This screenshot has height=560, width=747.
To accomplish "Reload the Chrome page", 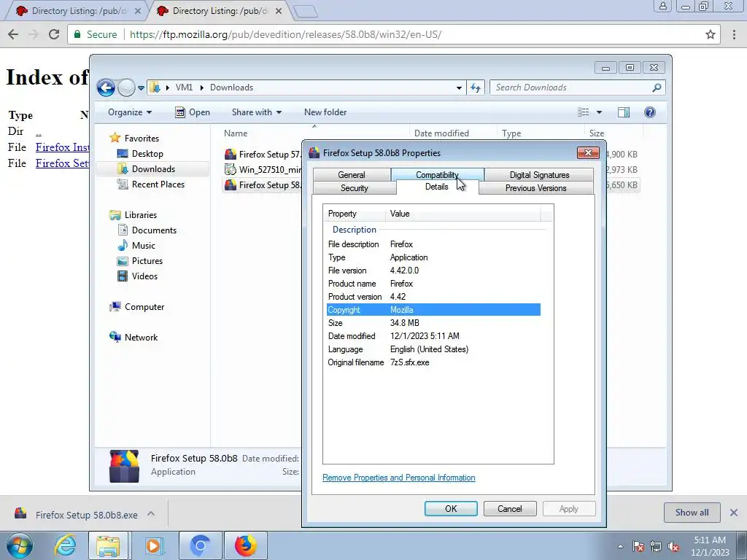I will tap(54, 34).
